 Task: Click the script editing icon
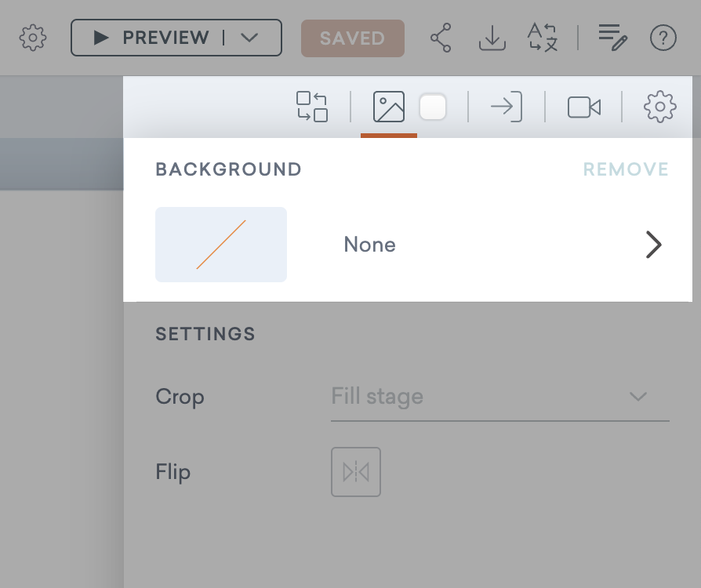612,38
